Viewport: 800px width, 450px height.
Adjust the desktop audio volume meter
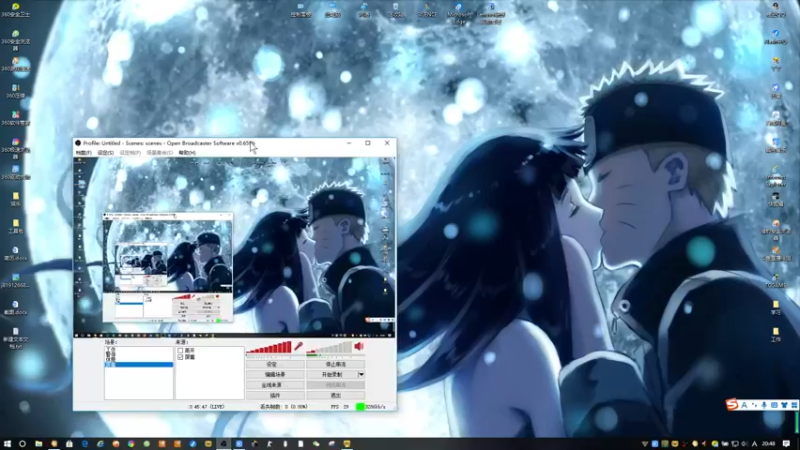click(x=329, y=347)
